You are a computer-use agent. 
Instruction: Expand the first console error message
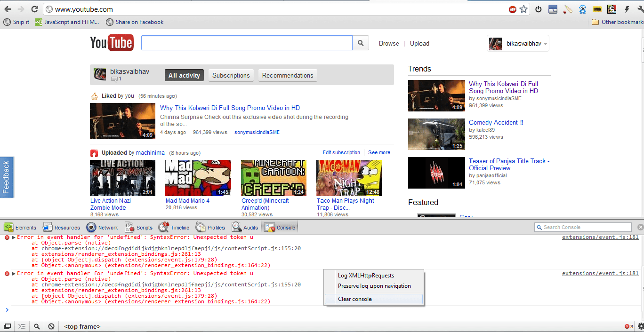click(x=14, y=237)
